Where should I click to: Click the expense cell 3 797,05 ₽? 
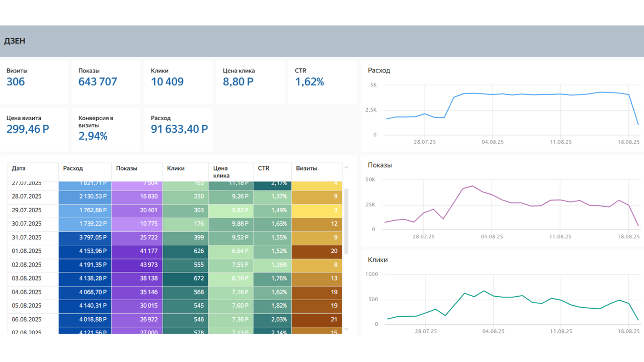pos(85,237)
